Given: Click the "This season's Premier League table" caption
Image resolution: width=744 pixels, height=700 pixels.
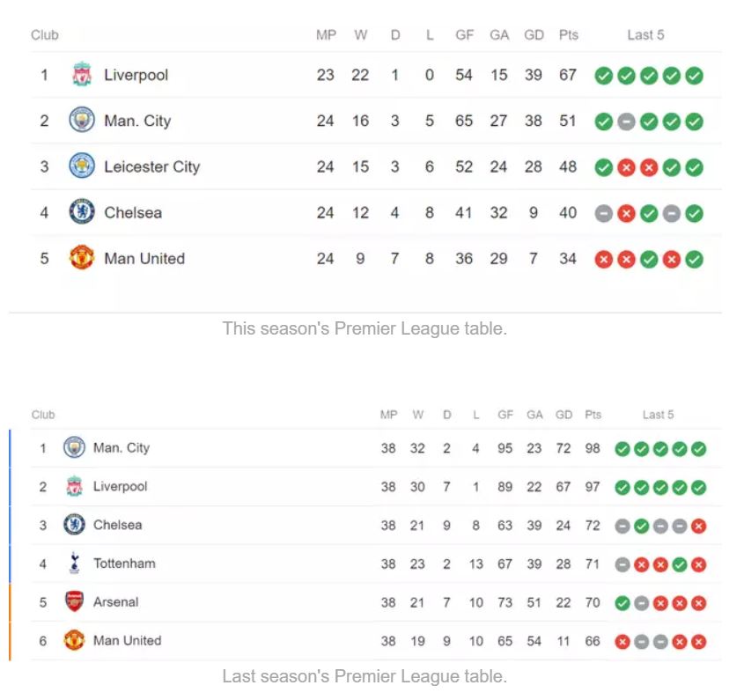Looking at the screenshot, I should click(x=365, y=328).
